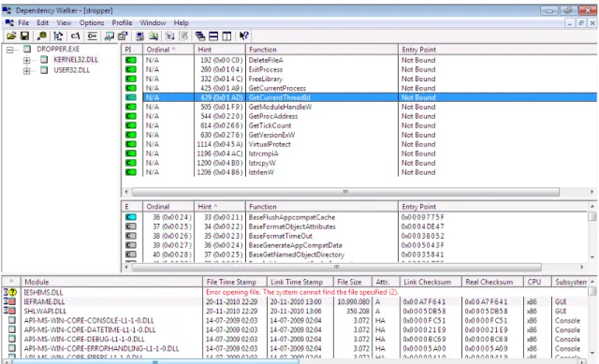Viewport: 599px width, 364px height.
Task: Click the cyan export icon beside BaseFlushAppcompatCache
Action: (x=131, y=217)
